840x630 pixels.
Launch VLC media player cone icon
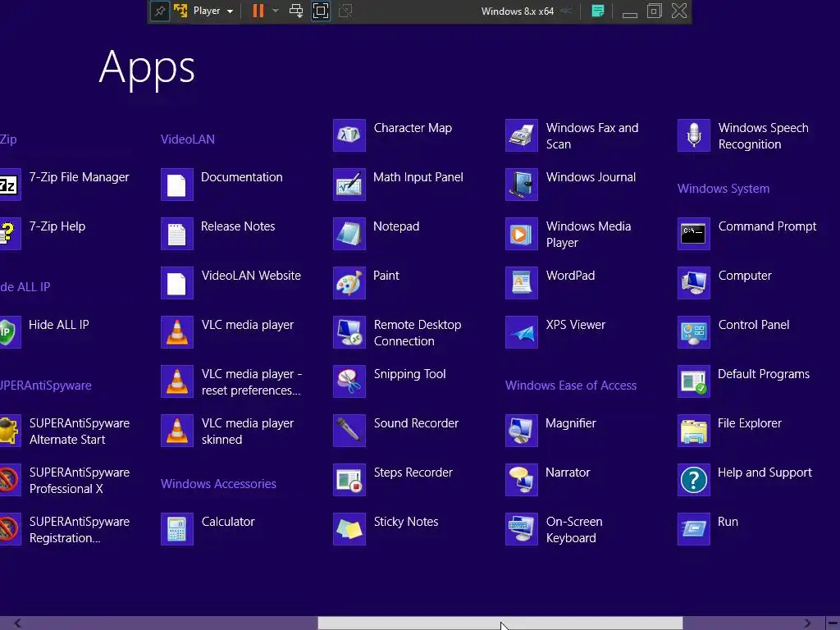pyautogui.click(x=177, y=332)
